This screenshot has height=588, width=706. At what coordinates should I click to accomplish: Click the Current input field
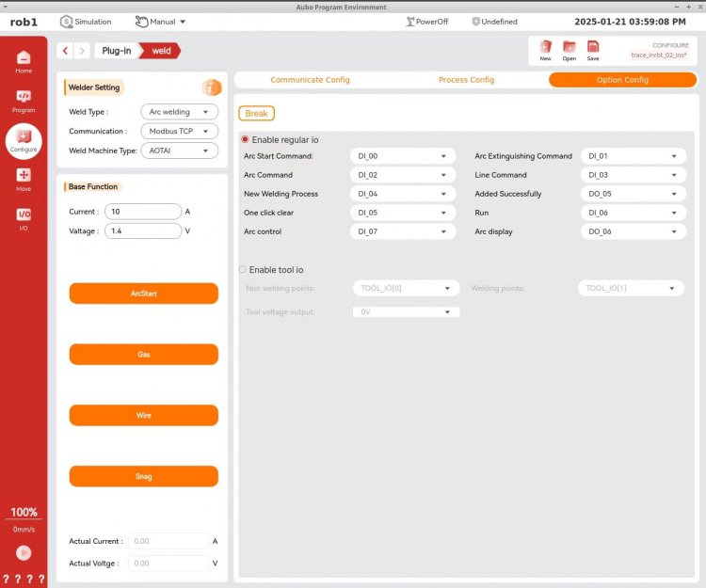[x=143, y=212]
